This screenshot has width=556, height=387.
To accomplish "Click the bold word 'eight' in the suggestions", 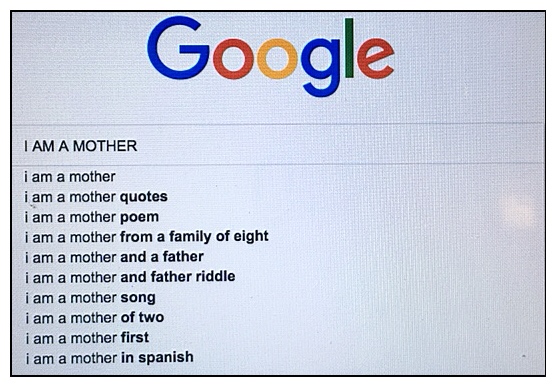I will [251, 237].
